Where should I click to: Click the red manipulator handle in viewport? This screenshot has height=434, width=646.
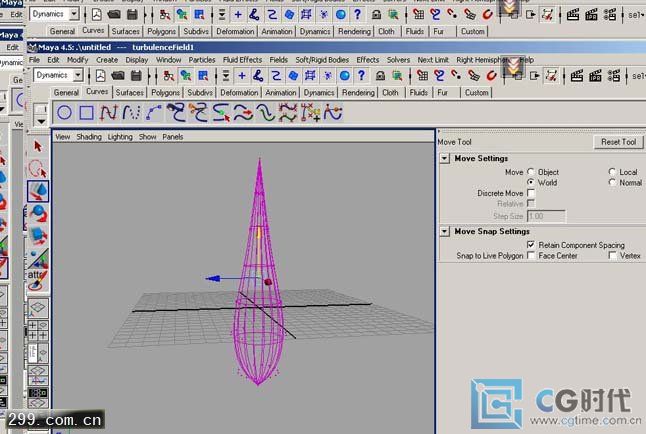pos(268,282)
